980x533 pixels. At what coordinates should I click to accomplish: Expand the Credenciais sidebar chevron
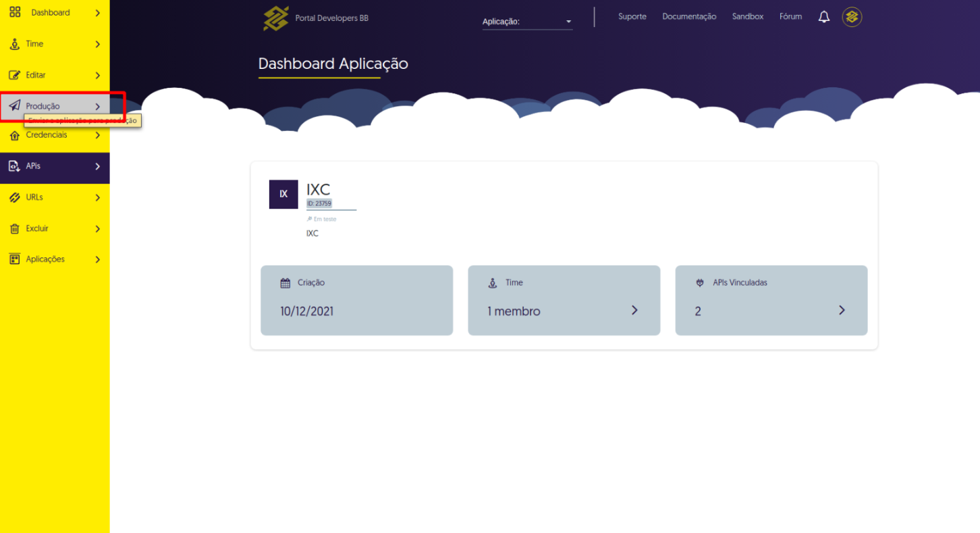pyautogui.click(x=98, y=136)
